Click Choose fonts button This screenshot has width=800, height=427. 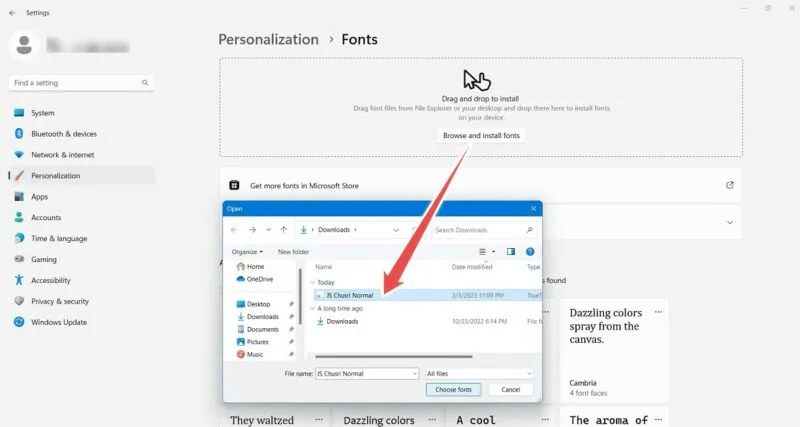click(453, 390)
